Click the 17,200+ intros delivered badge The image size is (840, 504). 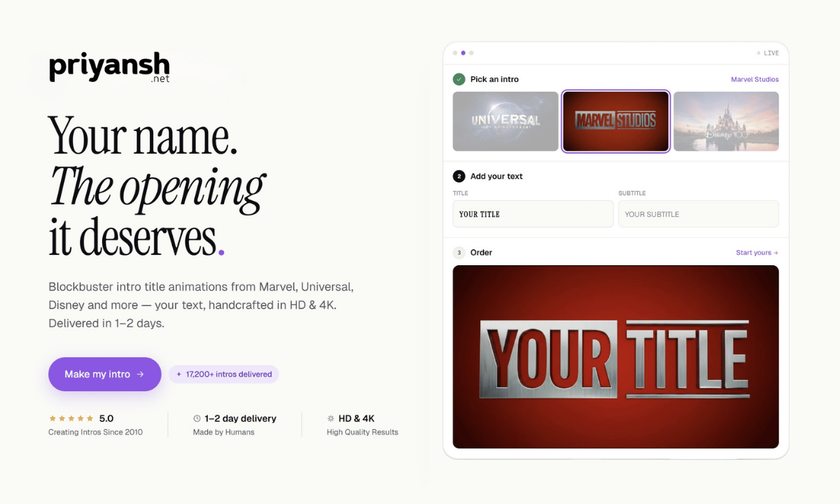click(223, 374)
